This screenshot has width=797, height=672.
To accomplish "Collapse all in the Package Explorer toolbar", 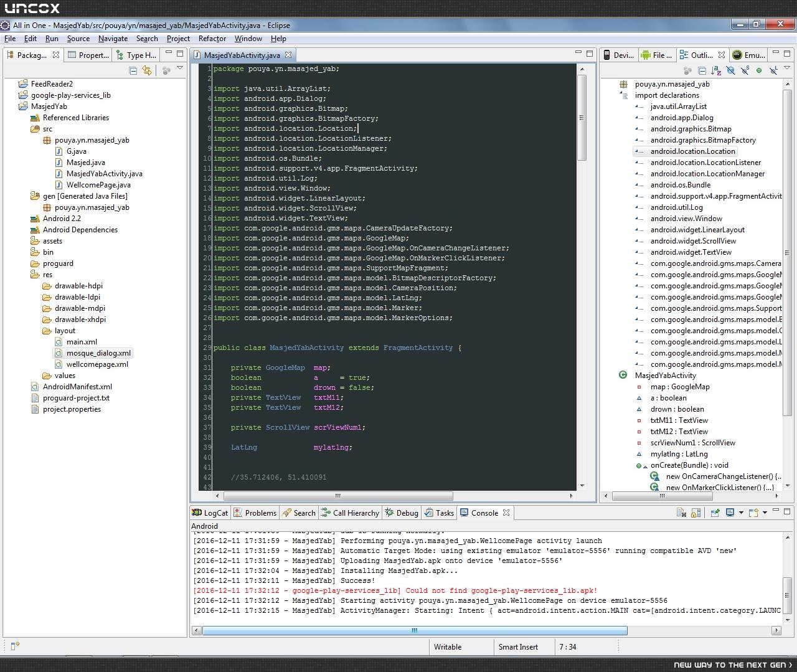I will [133, 70].
